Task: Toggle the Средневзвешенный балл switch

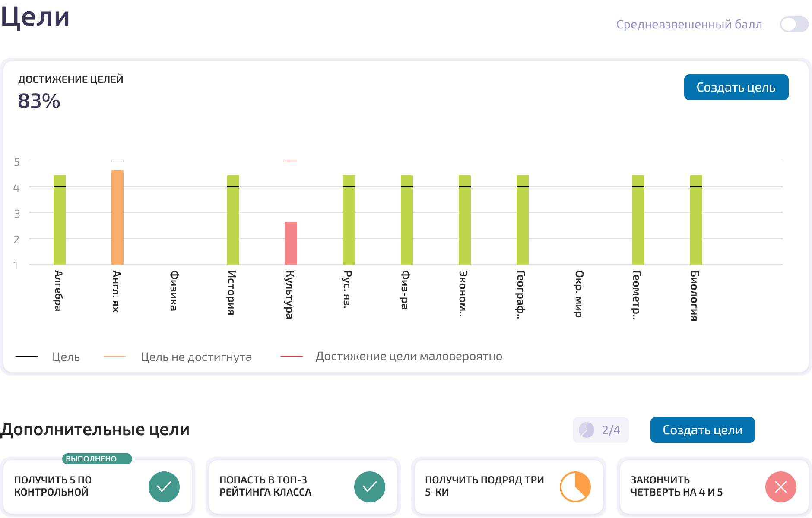Action: point(794,24)
